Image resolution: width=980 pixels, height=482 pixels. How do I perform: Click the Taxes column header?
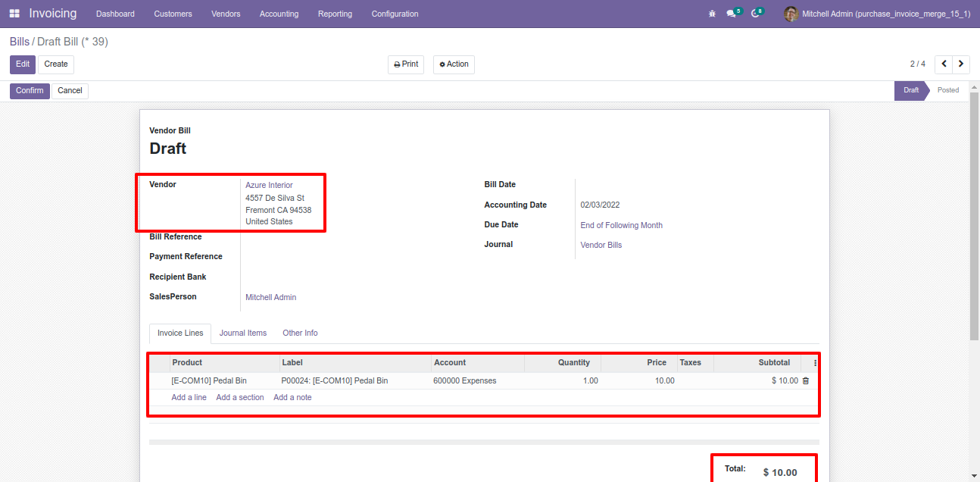(x=694, y=363)
